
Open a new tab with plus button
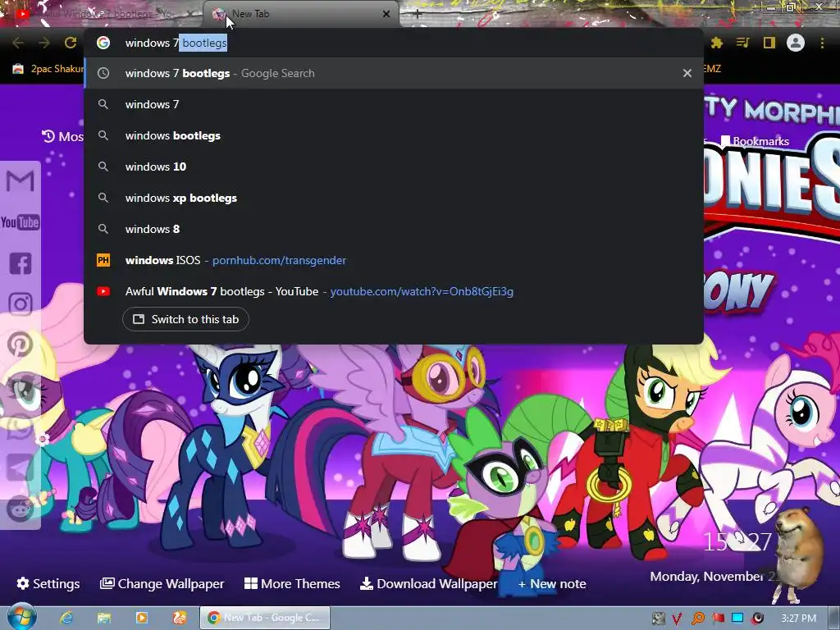418,15
